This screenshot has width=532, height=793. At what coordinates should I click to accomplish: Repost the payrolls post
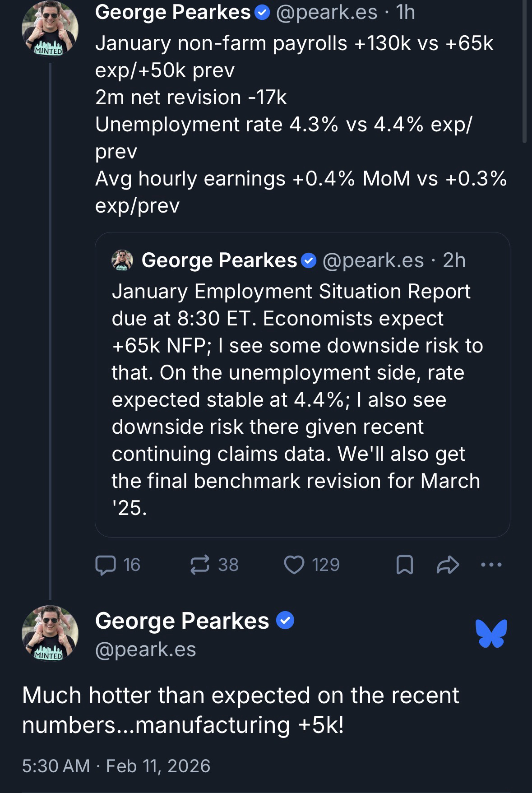(200, 565)
